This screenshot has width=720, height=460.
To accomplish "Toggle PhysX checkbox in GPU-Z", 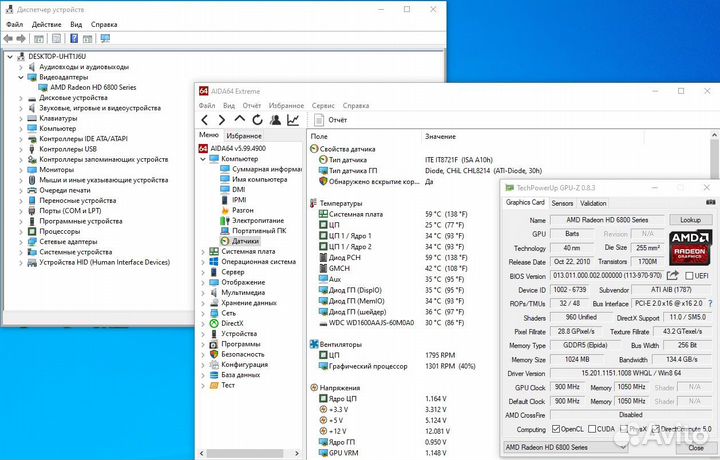I will click(x=624, y=429).
